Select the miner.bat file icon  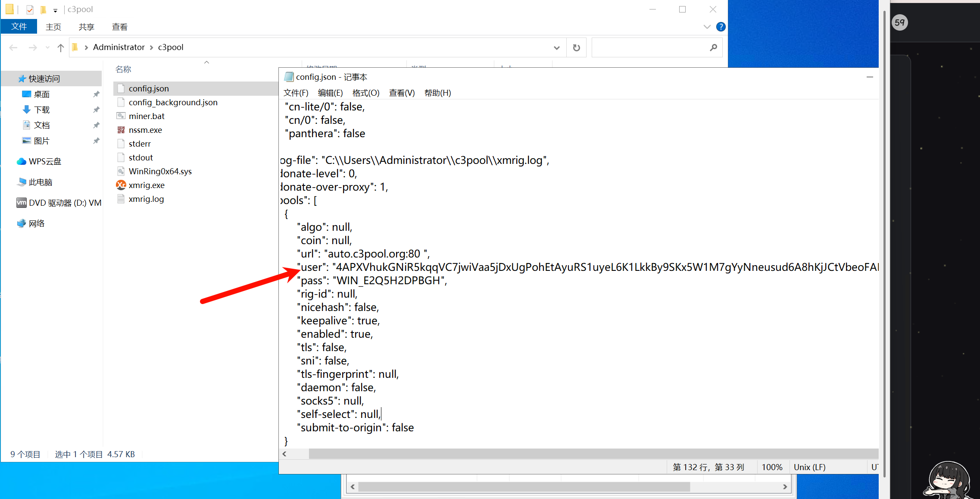(x=121, y=116)
